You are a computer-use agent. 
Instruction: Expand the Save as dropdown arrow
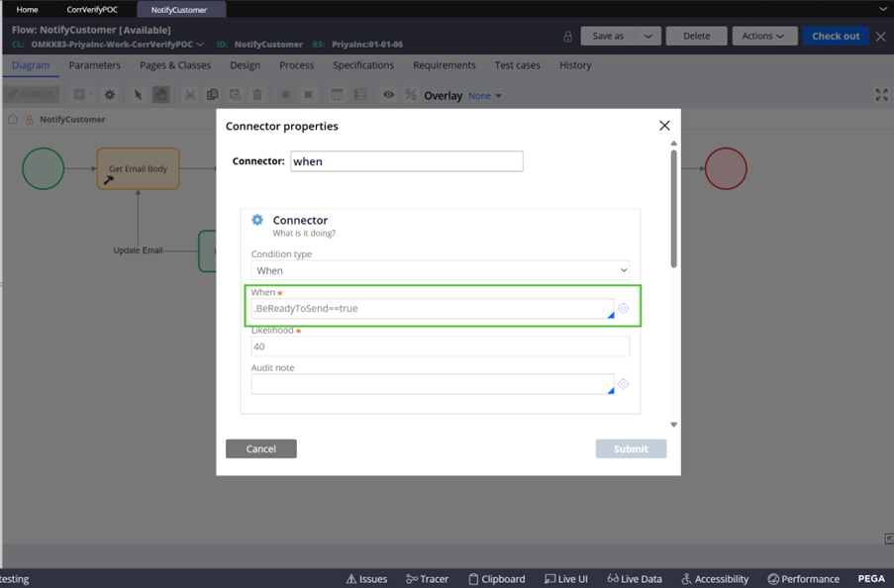coord(650,36)
